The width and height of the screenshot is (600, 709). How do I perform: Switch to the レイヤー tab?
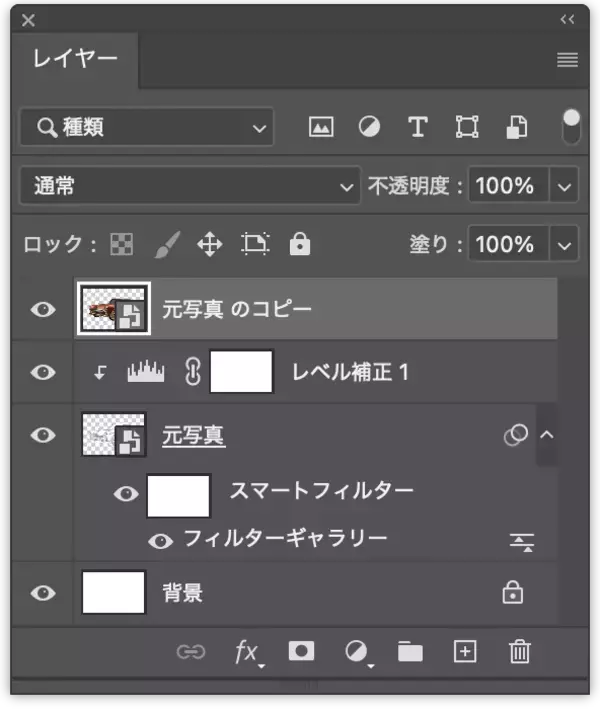coord(75,59)
